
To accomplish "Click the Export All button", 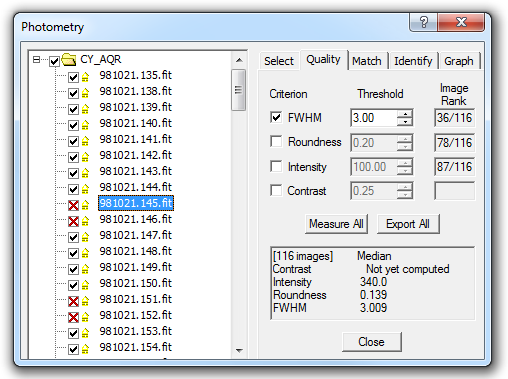I will pyautogui.click(x=408, y=224).
